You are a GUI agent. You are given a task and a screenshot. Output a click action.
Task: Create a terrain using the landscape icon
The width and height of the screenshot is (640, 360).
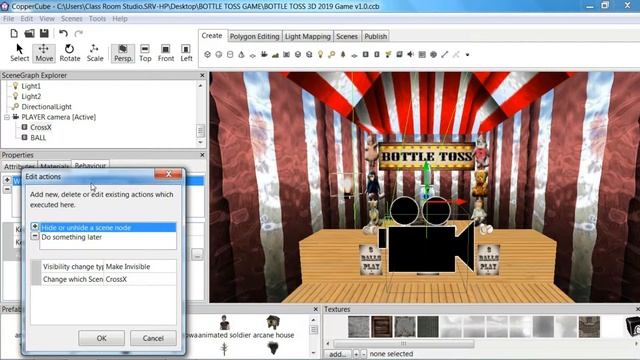click(275, 54)
